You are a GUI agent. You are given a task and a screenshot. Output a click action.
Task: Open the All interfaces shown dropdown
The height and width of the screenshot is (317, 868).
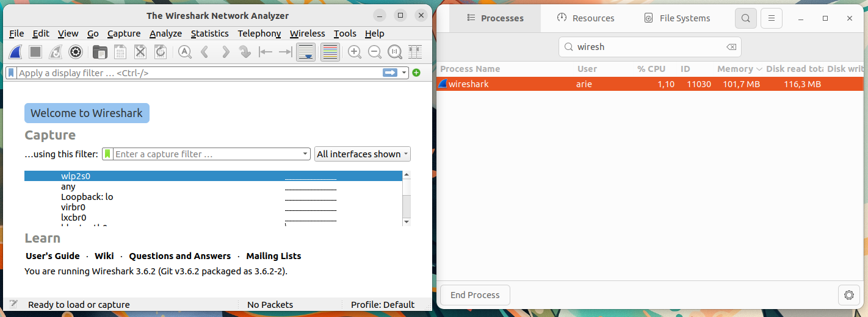[363, 154]
